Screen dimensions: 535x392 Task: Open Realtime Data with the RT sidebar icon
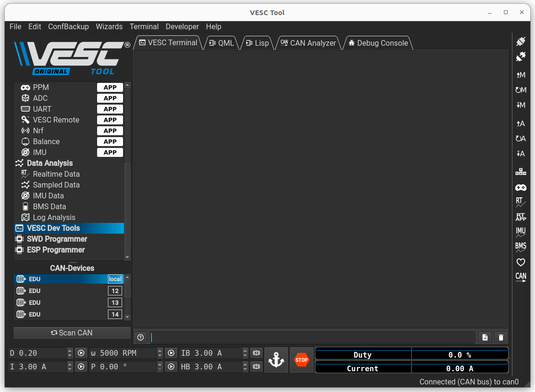[x=520, y=202]
